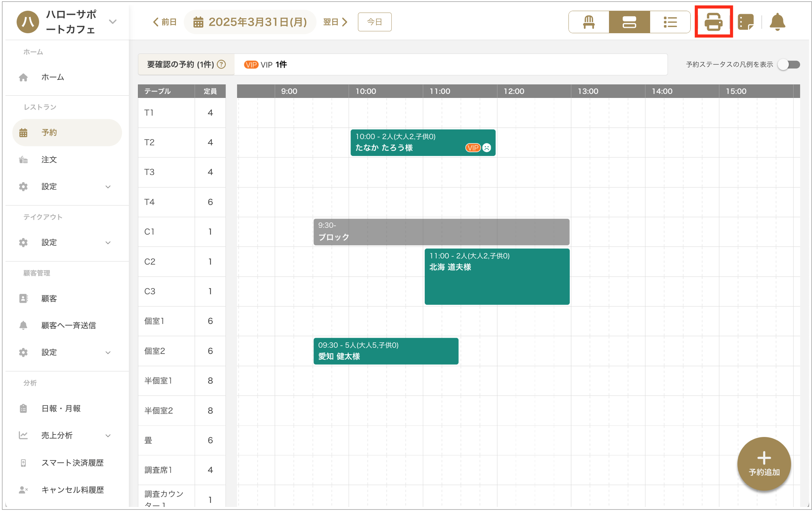The image size is (812, 513).
Task: Click the printer icon in the header
Action: point(713,22)
